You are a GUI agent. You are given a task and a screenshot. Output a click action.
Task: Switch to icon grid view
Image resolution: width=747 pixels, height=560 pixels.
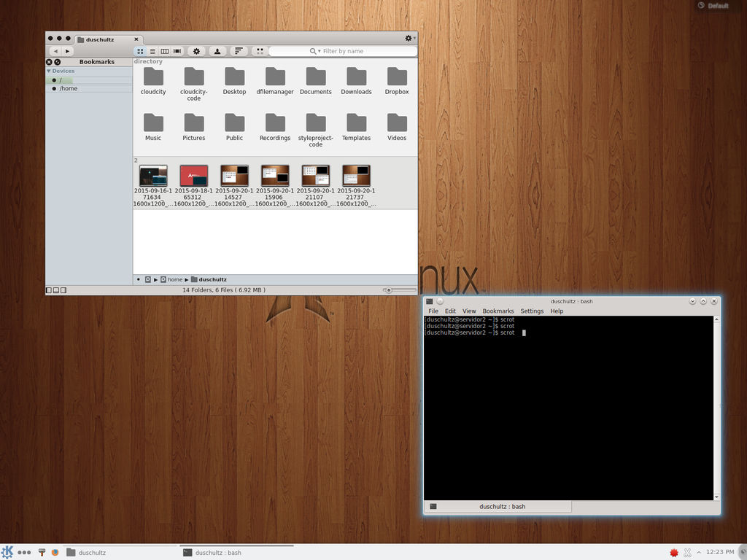coord(140,51)
